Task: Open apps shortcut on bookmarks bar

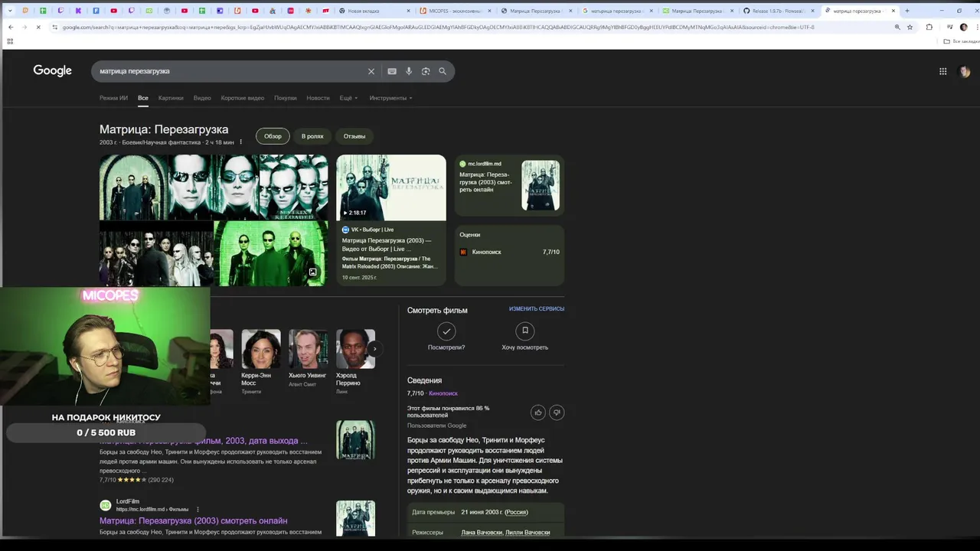Action: point(9,41)
